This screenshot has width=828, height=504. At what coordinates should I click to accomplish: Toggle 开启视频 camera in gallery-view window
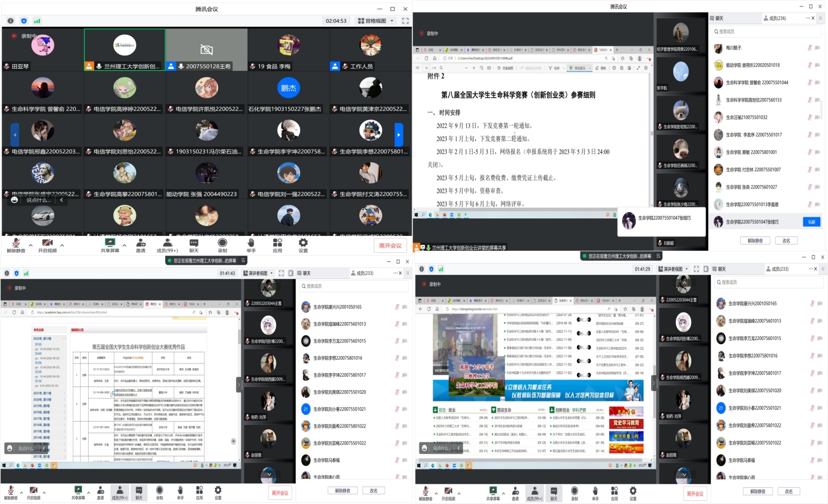tap(47, 245)
